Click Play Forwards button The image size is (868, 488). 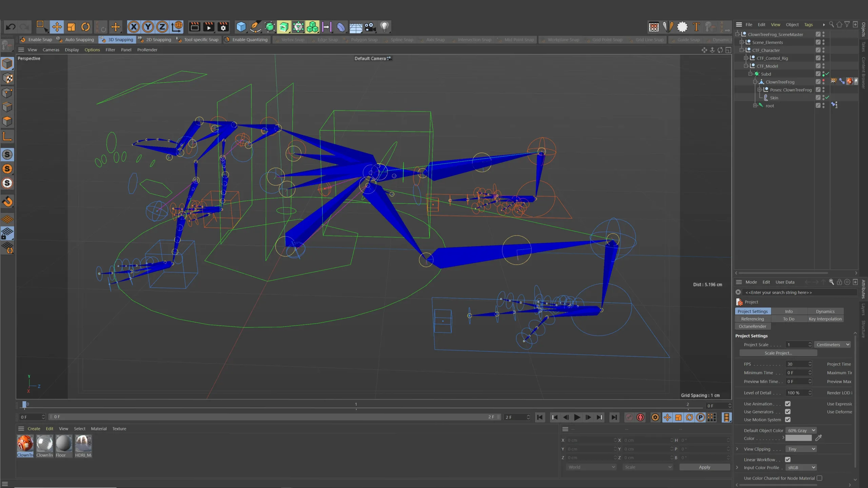pos(577,417)
